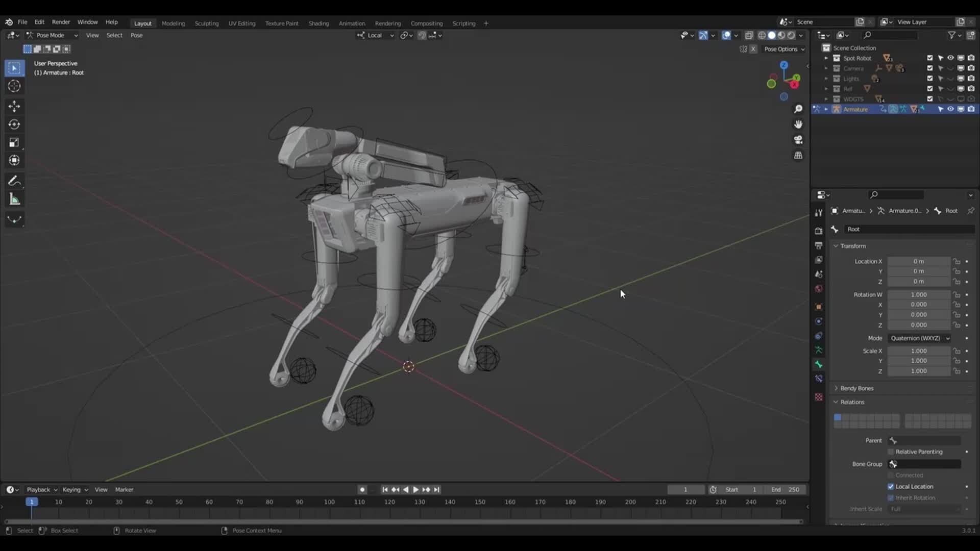Image resolution: width=980 pixels, height=551 pixels.
Task: Exclude the Lights collection checkbox
Action: point(930,79)
